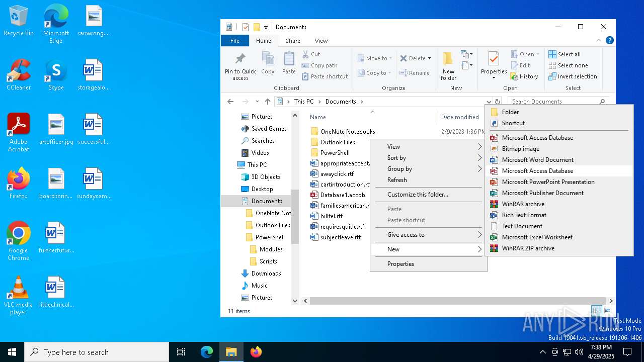Image resolution: width=644 pixels, height=362 pixels.
Task: Open the File tab in the ribbon
Action: [235, 41]
